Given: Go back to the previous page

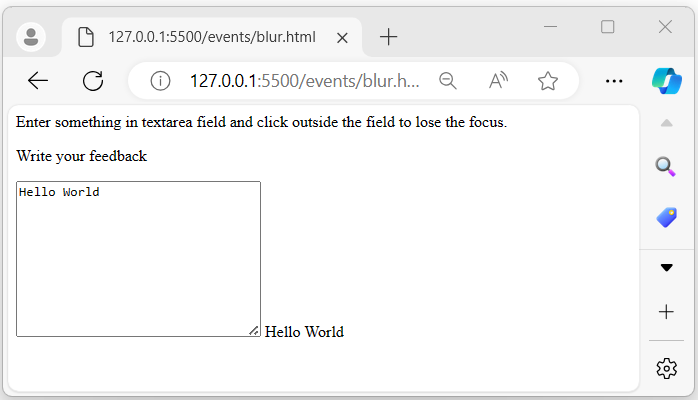Looking at the screenshot, I should [x=38, y=81].
